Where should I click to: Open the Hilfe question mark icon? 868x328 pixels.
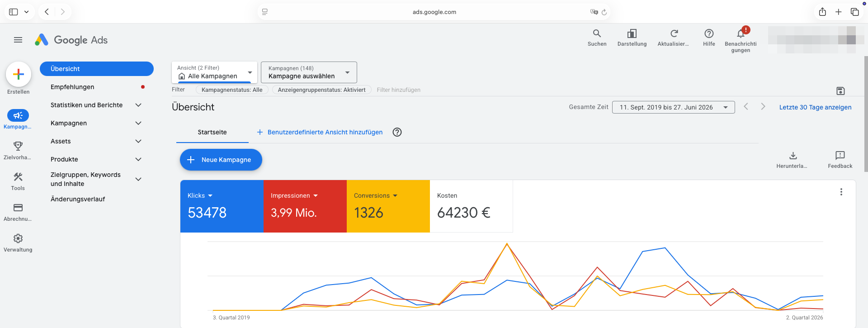pyautogui.click(x=709, y=33)
